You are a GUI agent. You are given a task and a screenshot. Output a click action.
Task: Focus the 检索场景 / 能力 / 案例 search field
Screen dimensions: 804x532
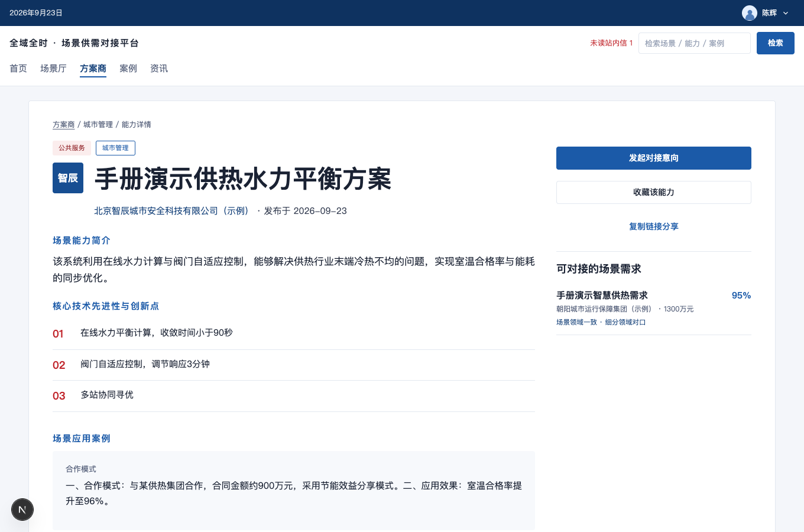[695, 43]
